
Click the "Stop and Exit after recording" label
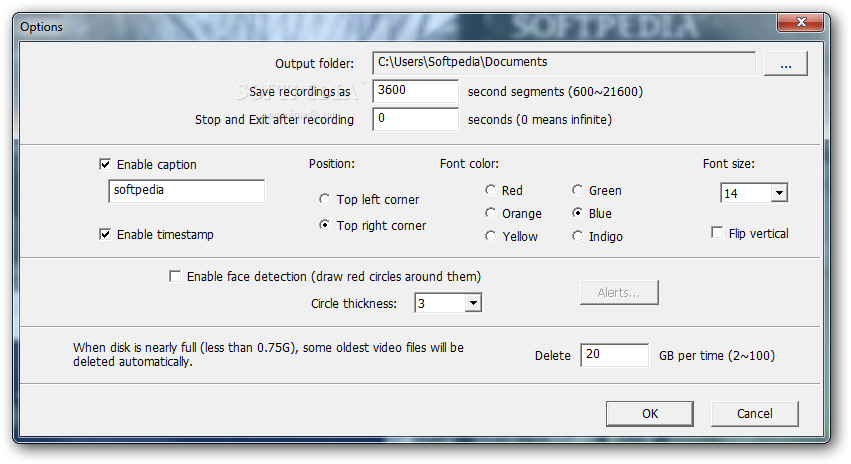[x=274, y=119]
